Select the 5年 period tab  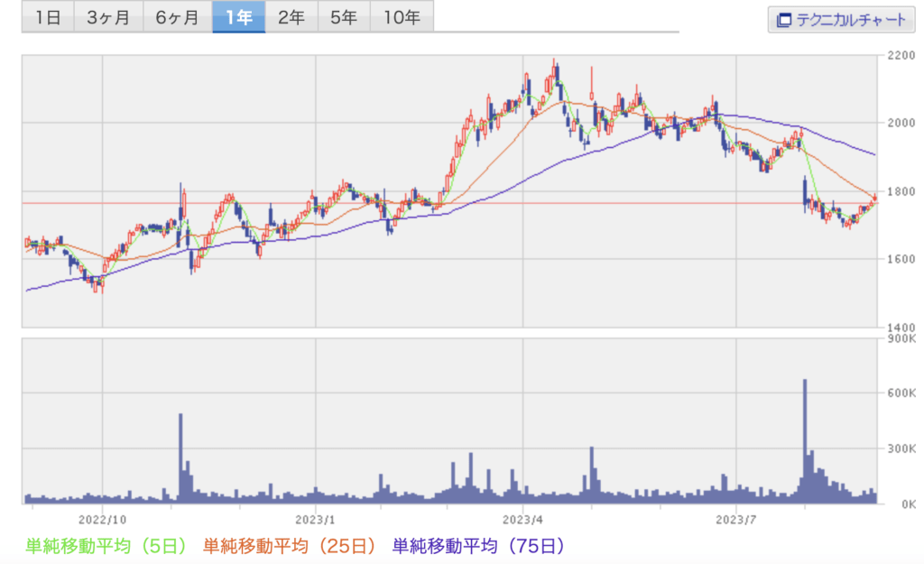344,17
